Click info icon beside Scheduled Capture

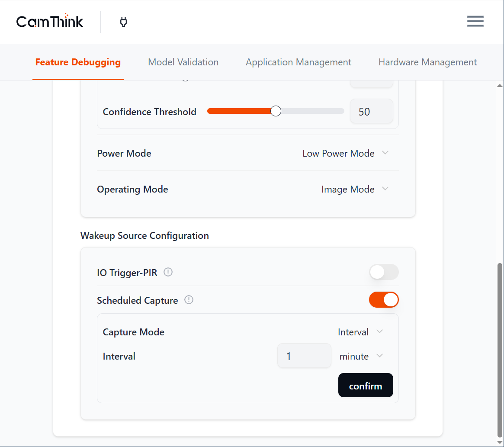189,300
